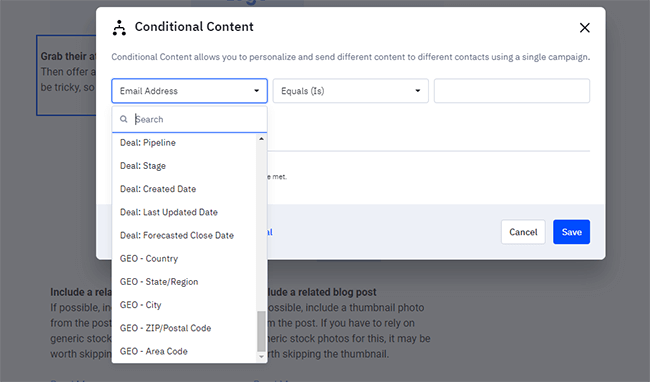The image size is (650, 382).
Task: Select Deal: Pipeline option
Action: coord(184,143)
